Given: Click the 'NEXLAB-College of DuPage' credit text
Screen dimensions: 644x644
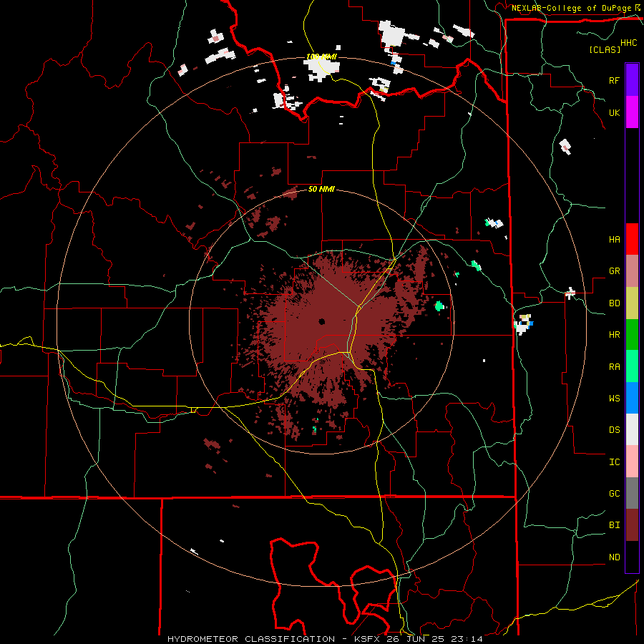Looking at the screenshot, I should tap(571, 8).
